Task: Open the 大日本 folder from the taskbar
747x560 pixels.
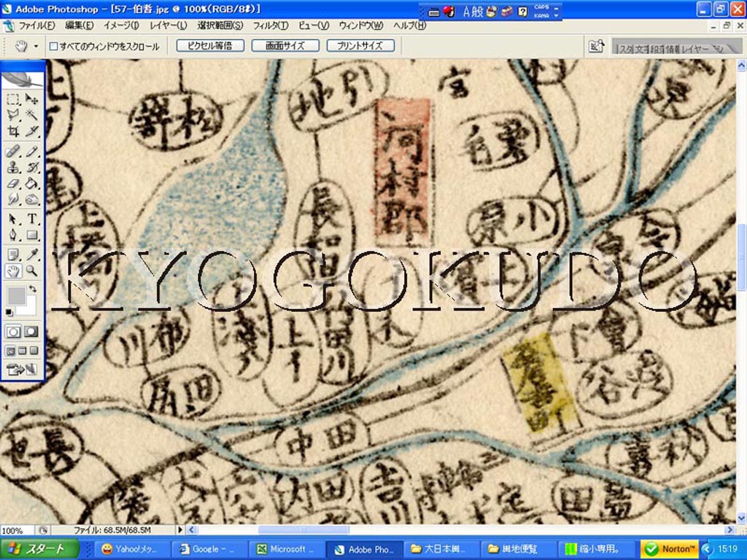Action: (x=441, y=549)
